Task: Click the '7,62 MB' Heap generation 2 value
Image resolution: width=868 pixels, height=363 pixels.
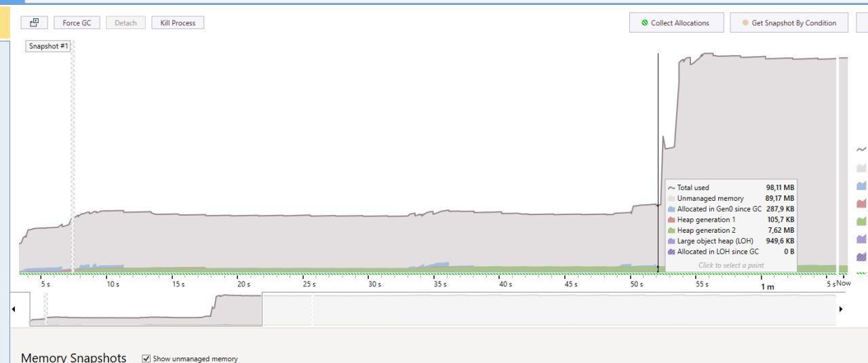Action: tap(781, 230)
